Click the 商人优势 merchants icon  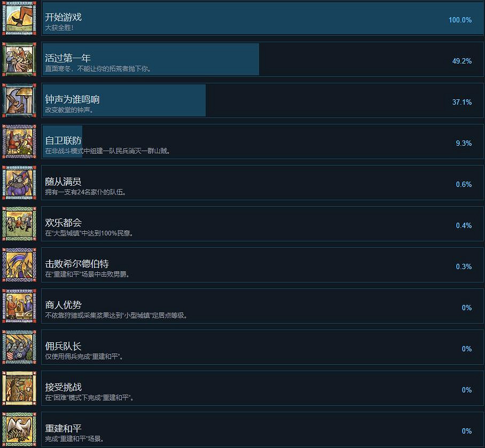pos(19,306)
